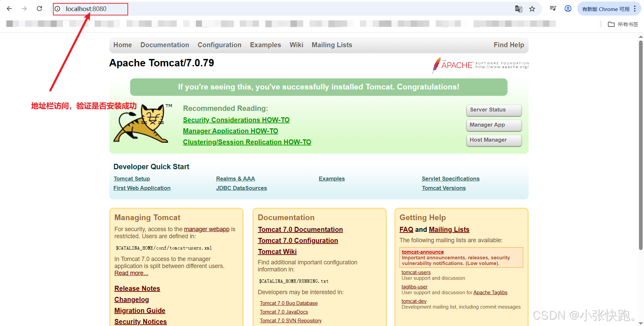Open Security Considerations HOW-TO link

[x=236, y=120]
